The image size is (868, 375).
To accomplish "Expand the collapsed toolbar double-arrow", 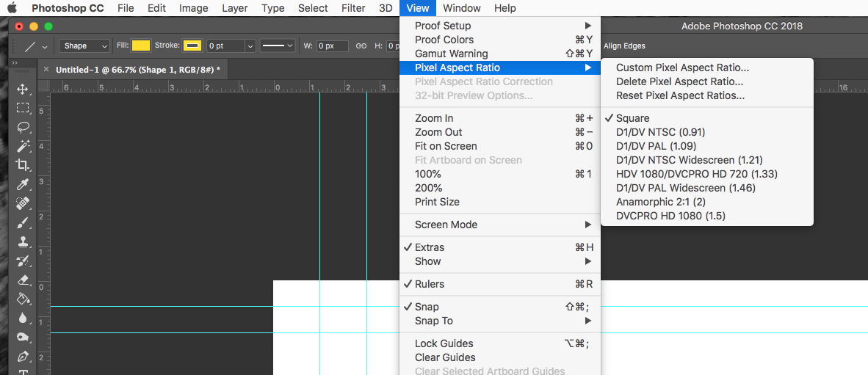I will tap(15, 62).
